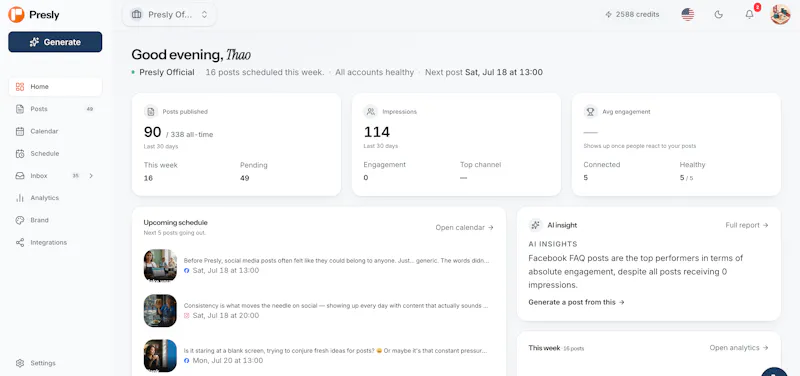Click Generate a post from this
800x376 pixels.
576,302
